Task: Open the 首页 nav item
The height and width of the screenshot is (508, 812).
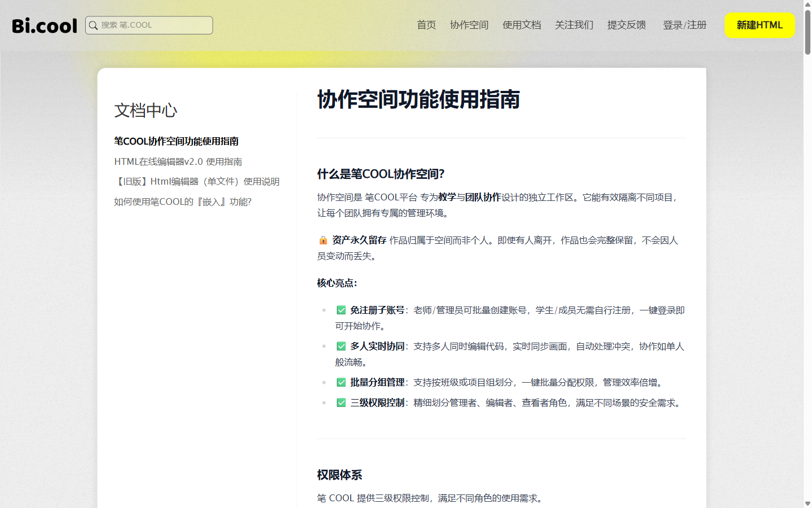Action: (426, 25)
